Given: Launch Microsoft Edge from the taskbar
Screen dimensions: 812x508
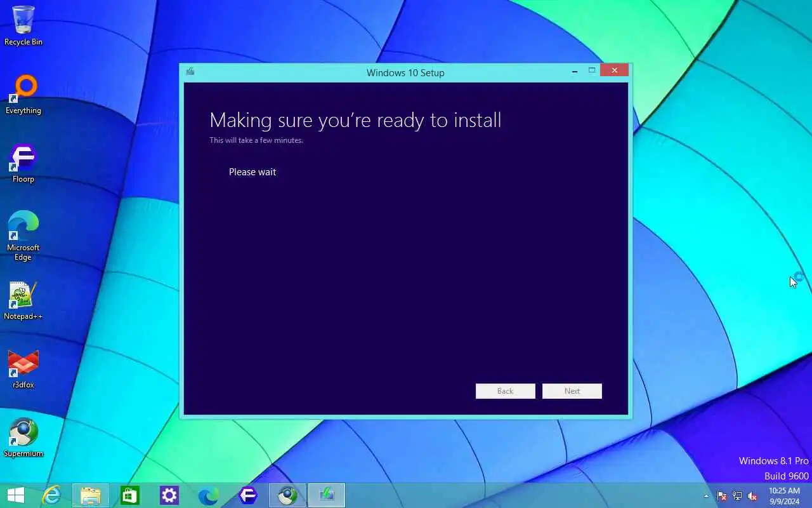Looking at the screenshot, I should (209, 495).
